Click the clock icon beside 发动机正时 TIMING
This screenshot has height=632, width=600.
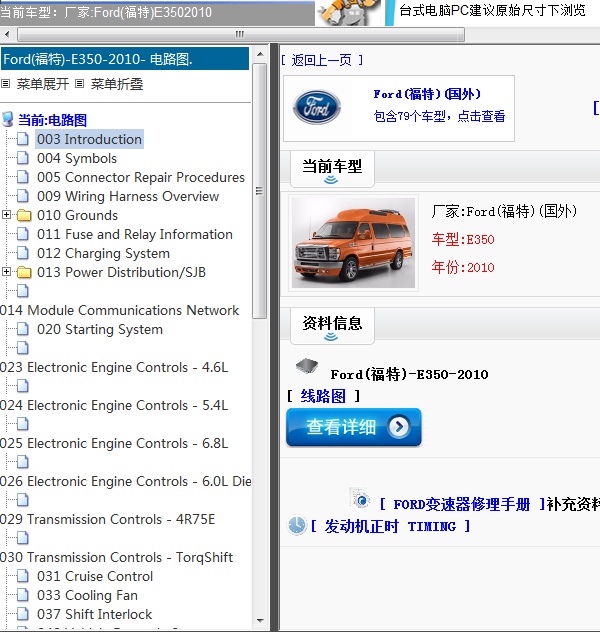(297, 525)
